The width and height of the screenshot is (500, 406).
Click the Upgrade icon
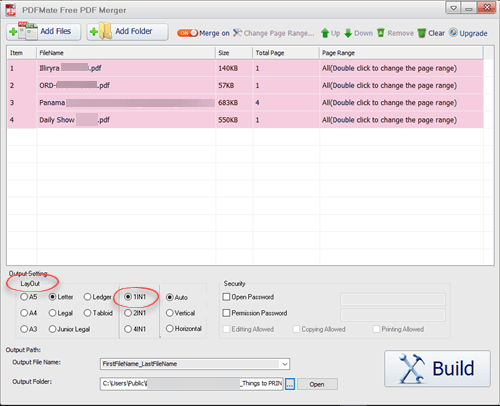453,33
